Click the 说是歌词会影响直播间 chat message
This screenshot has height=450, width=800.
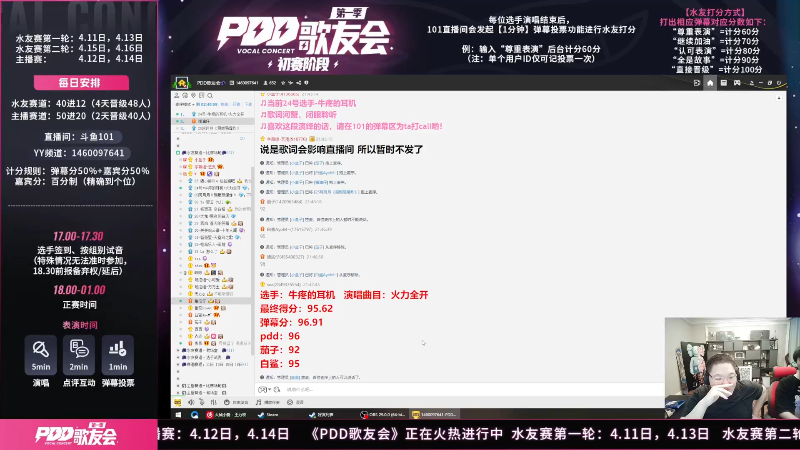point(341,149)
